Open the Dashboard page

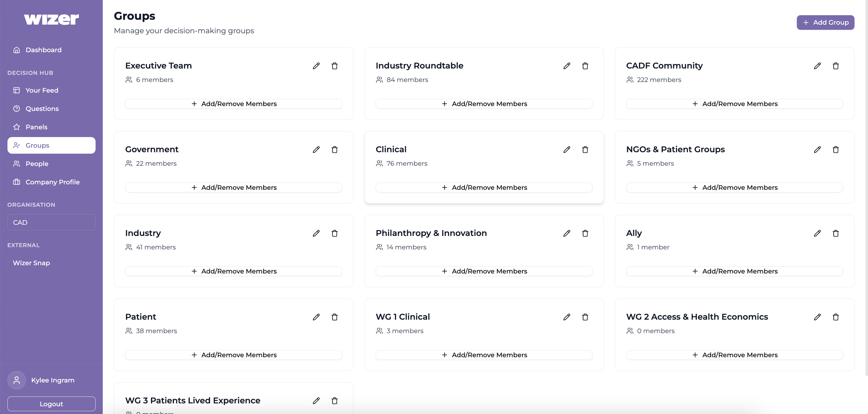(43, 50)
